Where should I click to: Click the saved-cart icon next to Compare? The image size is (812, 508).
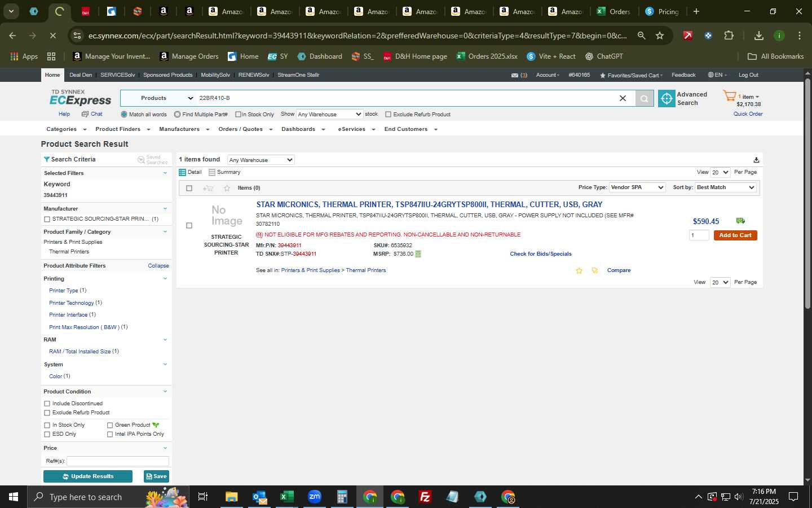click(594, 270)
